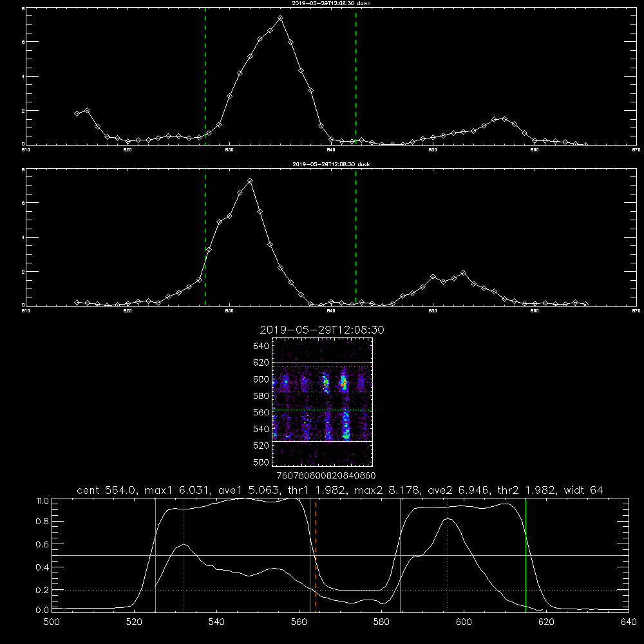The image size is (644, 644).
Task: Click the solid green boundary line near 615
Action: click(x=526, y=555)
